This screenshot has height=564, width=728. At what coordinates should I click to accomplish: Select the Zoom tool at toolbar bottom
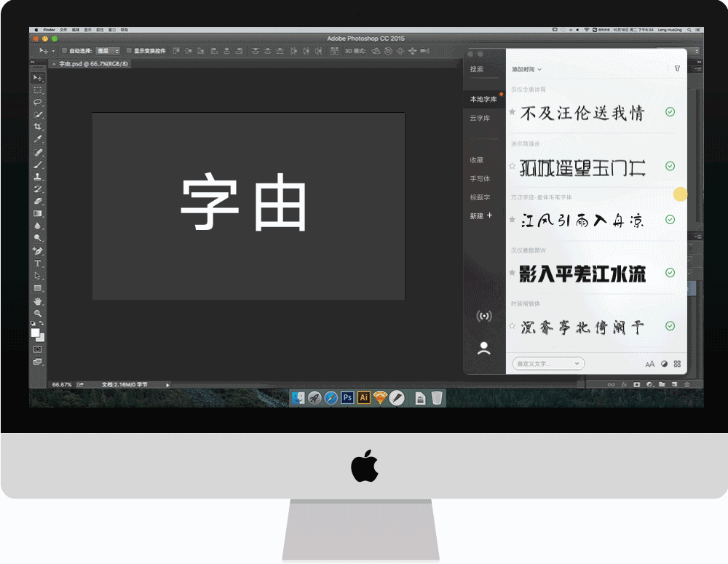(38, 313)
